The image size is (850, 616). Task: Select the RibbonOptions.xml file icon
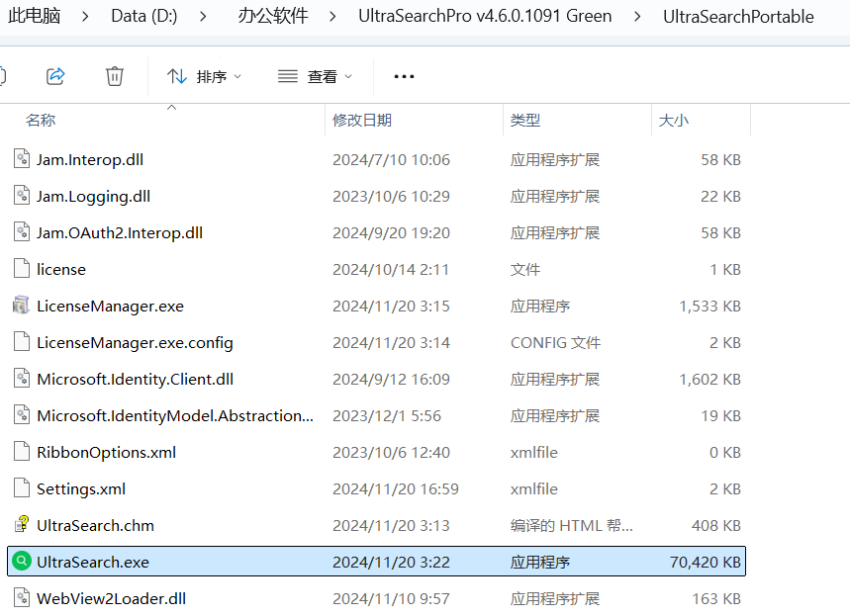(x=22, y=451)
